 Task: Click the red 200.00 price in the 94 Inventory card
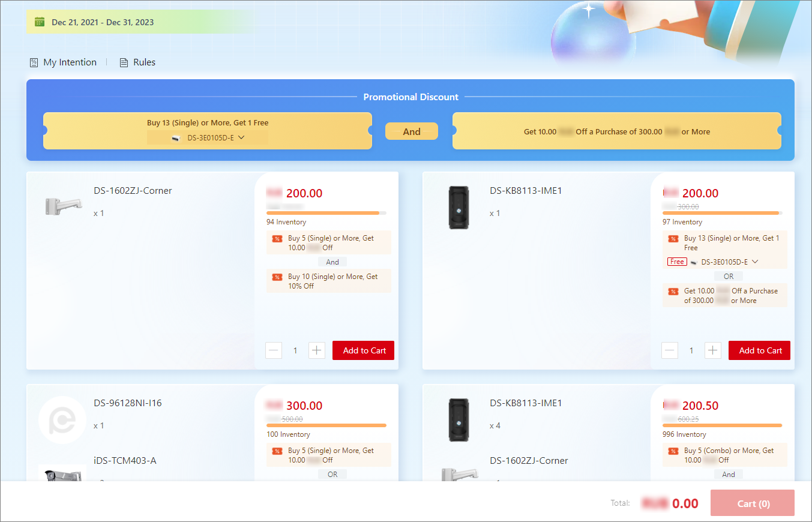tap(304, 193)
